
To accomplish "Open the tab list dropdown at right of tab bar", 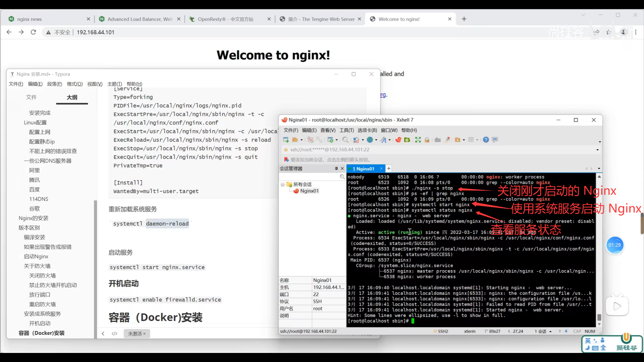I will click(599, 169).
